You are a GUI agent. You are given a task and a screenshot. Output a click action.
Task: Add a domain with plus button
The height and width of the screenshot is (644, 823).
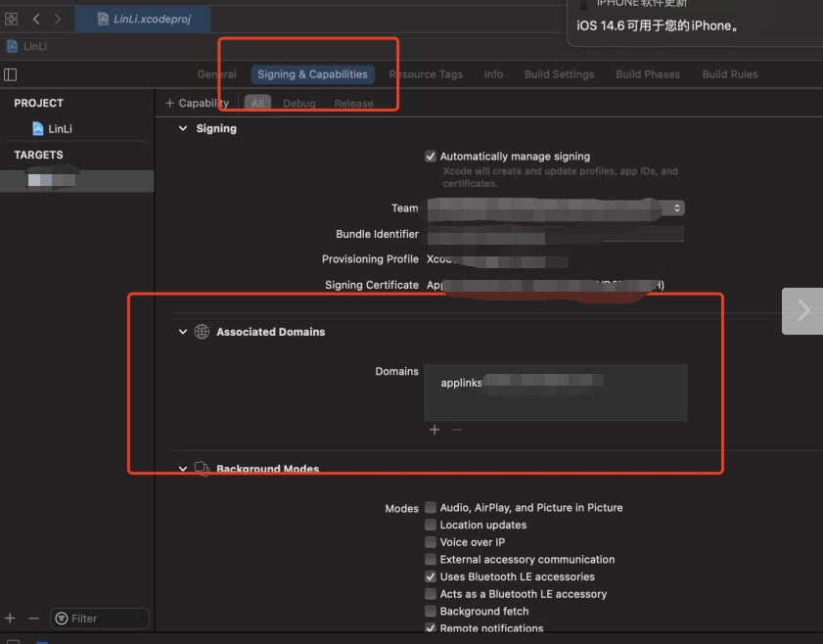click(x=434, y=430)
